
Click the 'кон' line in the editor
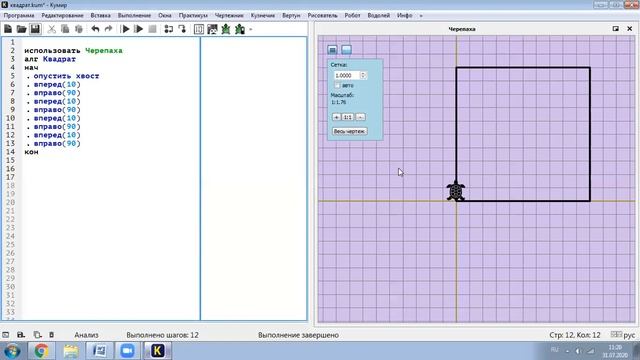(x=31, y=152)
